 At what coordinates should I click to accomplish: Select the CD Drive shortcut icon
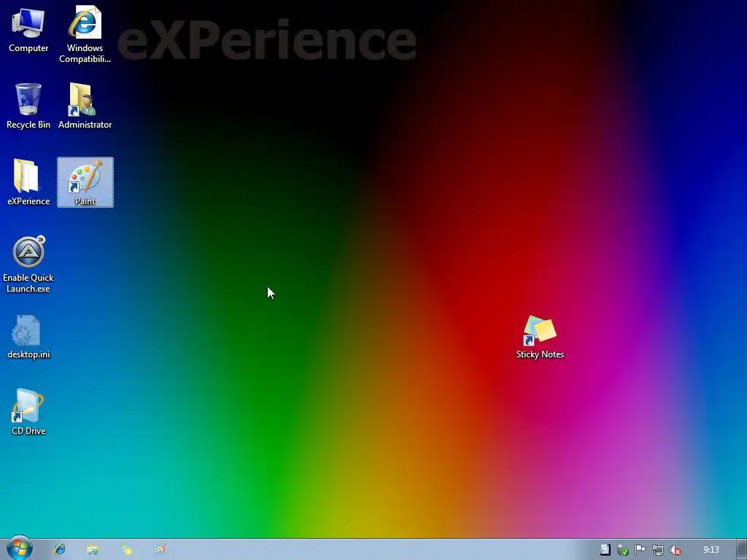(x=28, y=413)
